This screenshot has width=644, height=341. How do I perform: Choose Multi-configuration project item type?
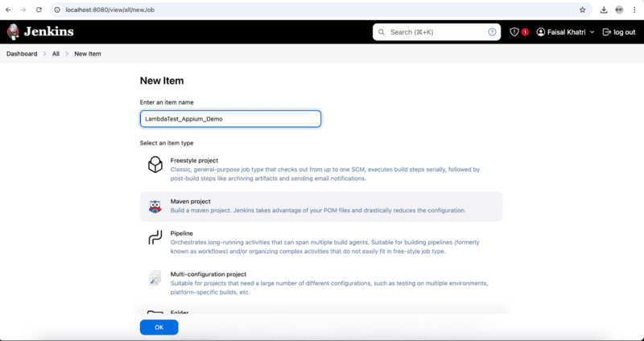click(321, 283)
